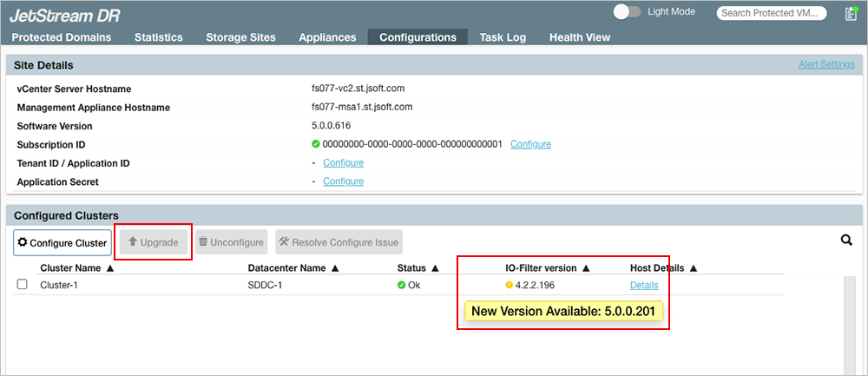Image resolution: width=868 pixels, height=376 pixels.
Task: Open the Protected Domains tab
Action: pos(62,37)
